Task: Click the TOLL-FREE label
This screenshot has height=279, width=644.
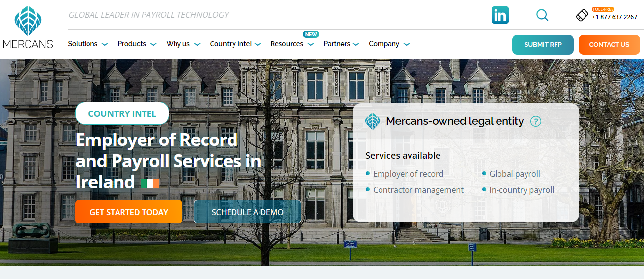Action: [603, 9]
